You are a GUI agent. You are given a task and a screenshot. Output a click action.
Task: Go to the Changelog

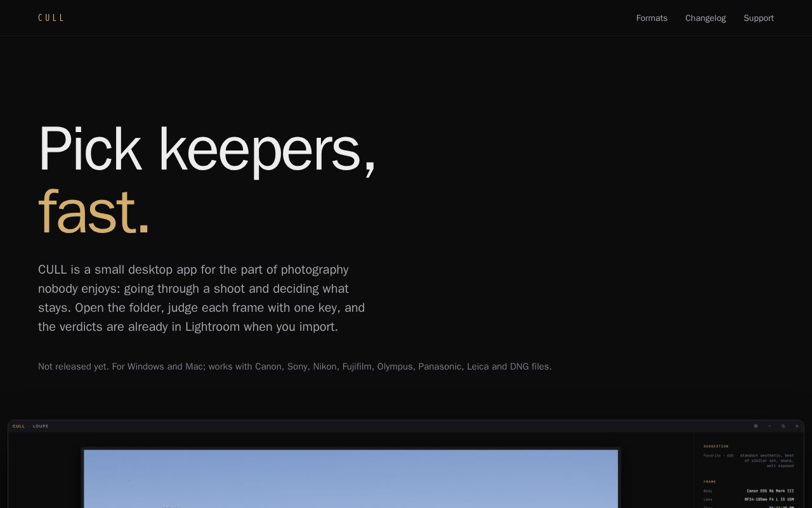click(x=705, y=18)
